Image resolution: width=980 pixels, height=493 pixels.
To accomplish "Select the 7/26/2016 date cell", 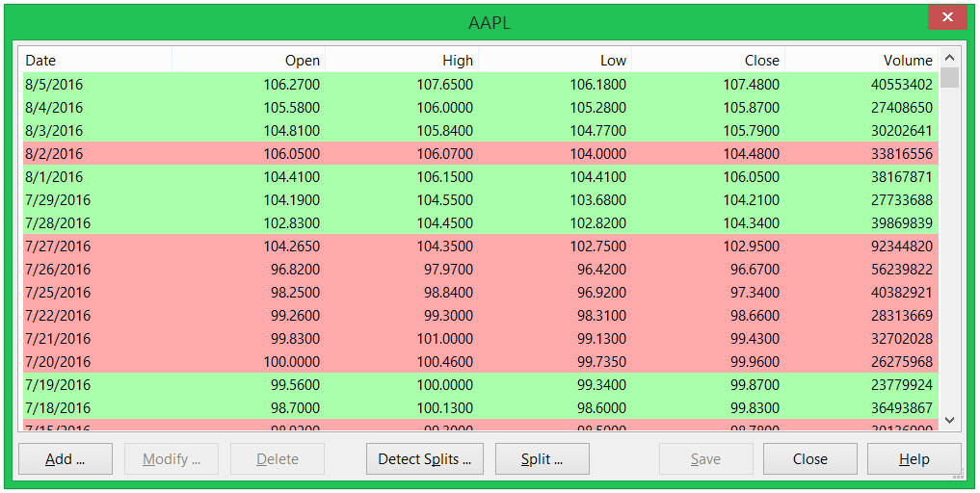I will [x=58, y=270].
